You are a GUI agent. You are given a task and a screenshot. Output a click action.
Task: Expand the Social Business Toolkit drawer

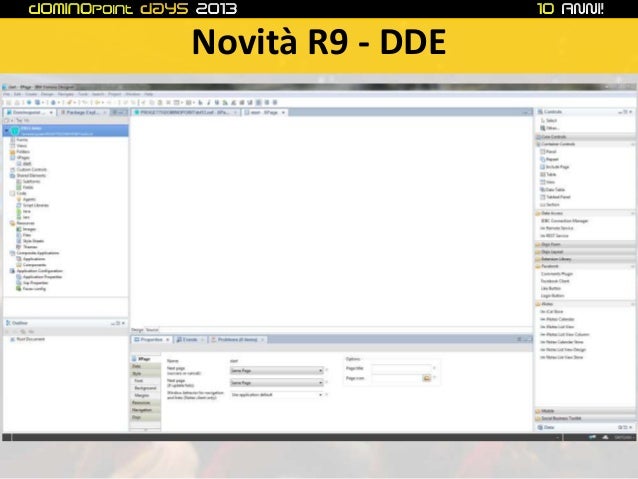(x=585, y=418)
